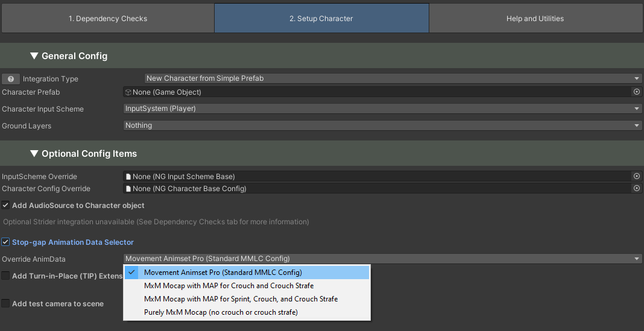This screenshot has height=331, width=644.
Task: Click the Override AnimData label
Action: [34, 259]
